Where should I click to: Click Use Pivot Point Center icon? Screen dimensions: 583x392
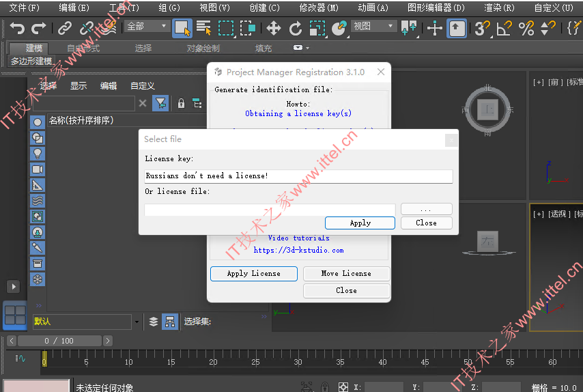(x=409, y=28)
